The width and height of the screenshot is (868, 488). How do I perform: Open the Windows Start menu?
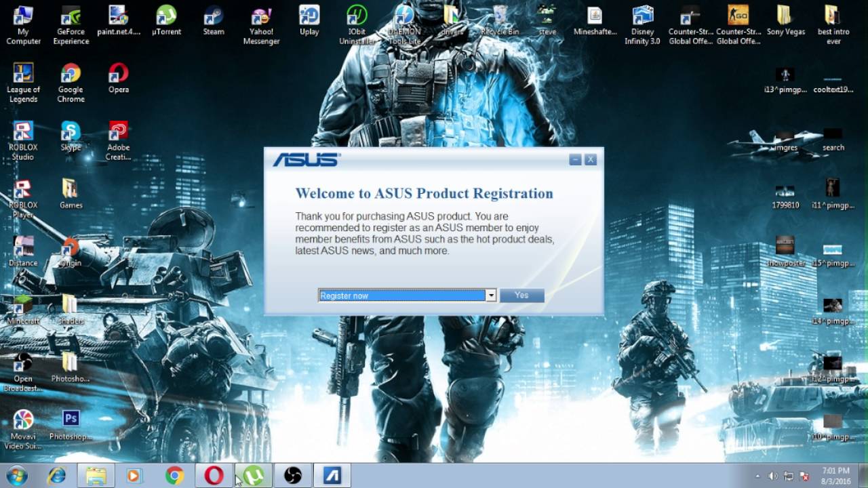click(16, 476)
